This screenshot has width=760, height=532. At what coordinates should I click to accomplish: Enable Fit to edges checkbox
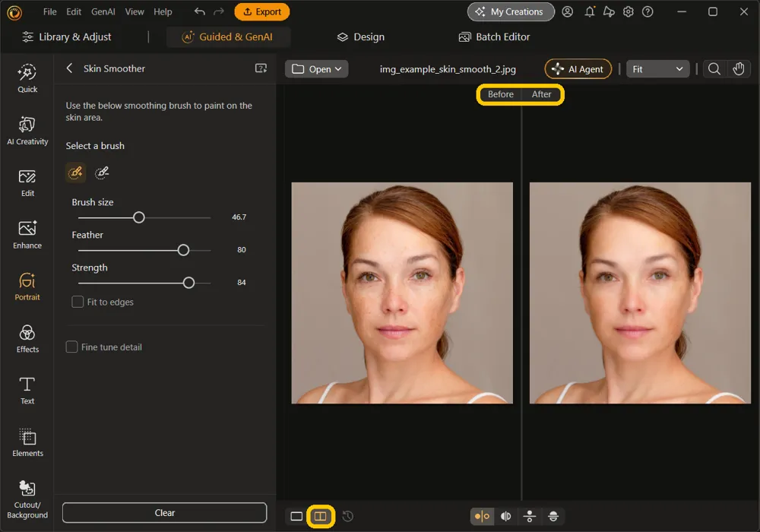point(78,302)
